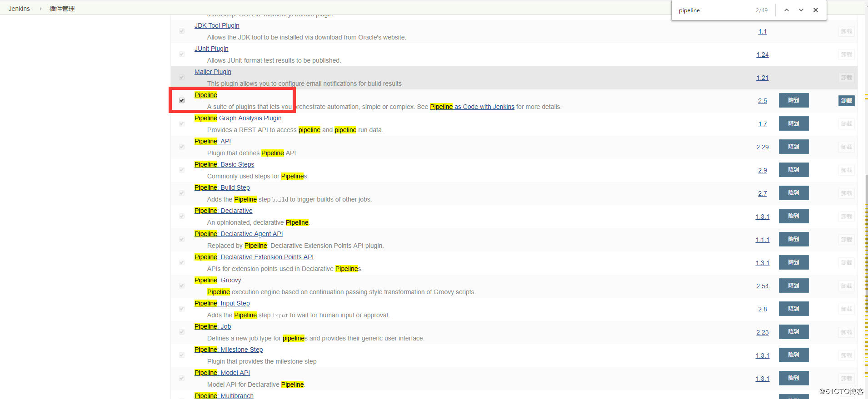Toggle the JUnit Plugin checkbox
Image resolution: width=868 pixels, height=399 pixels.
[x=182, y=54]
